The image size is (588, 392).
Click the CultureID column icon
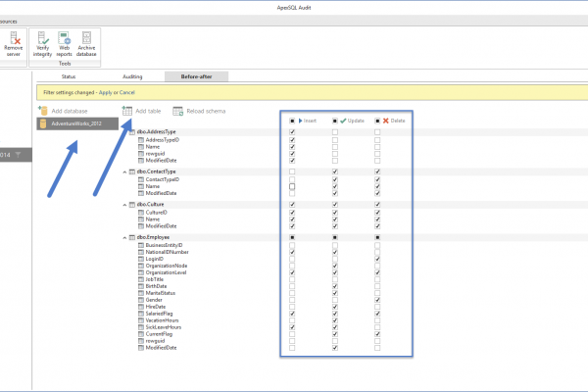141,213
